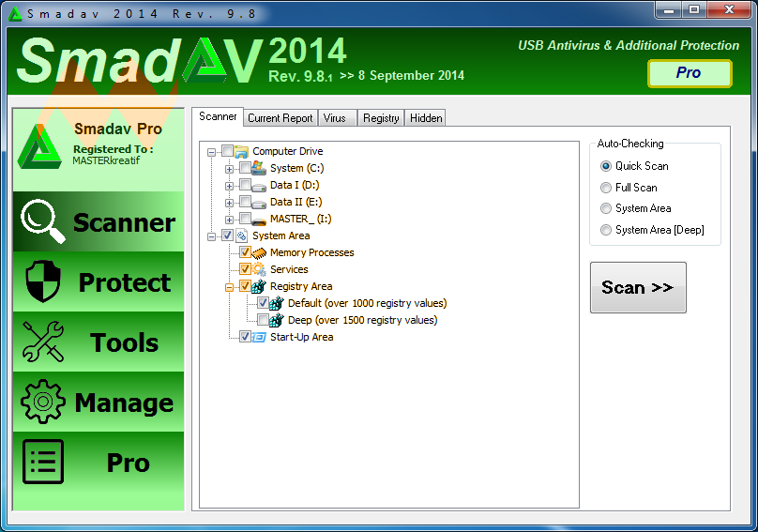Open the Tools section in sidebar

(99, 342)
